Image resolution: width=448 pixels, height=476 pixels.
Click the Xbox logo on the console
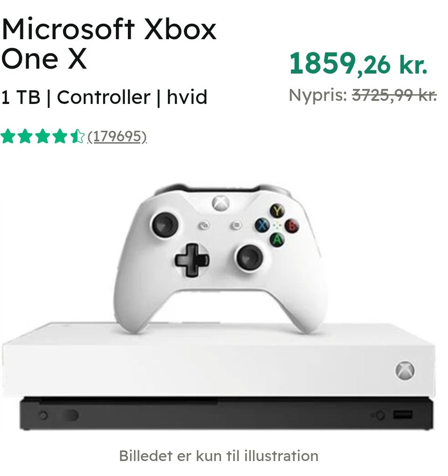405,370
